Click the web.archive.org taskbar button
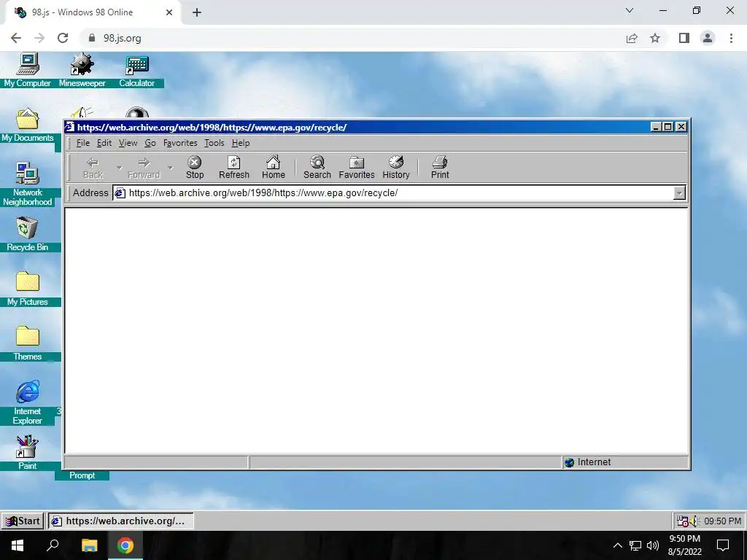 click(x=121, y=521)
